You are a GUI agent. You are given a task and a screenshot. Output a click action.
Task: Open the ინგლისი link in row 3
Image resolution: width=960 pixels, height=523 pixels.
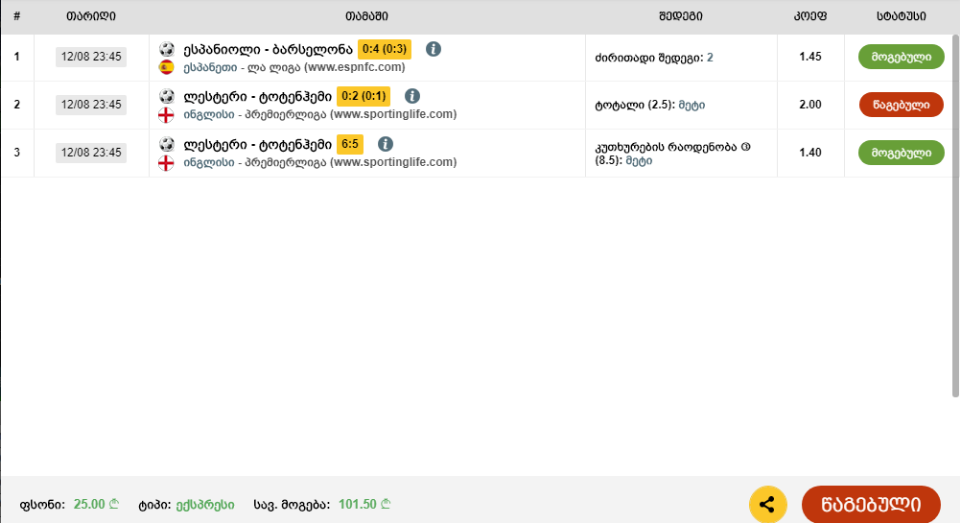[x=209, y=162]
